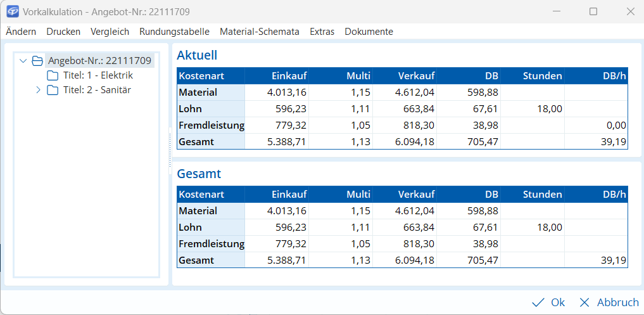
Task: Open the Vergleich menu
Action: pyautogui.click(x=110, y=32)
